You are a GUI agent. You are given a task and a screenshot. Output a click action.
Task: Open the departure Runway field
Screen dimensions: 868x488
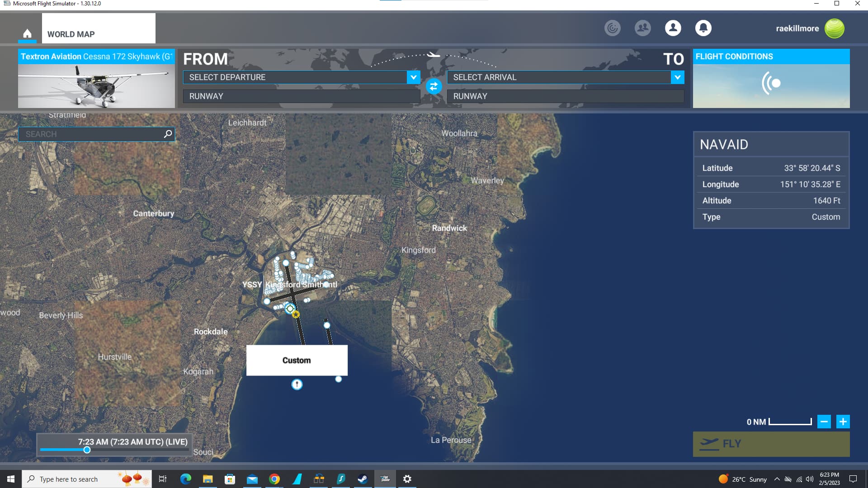pyautogui.click(x=301, y=96)
